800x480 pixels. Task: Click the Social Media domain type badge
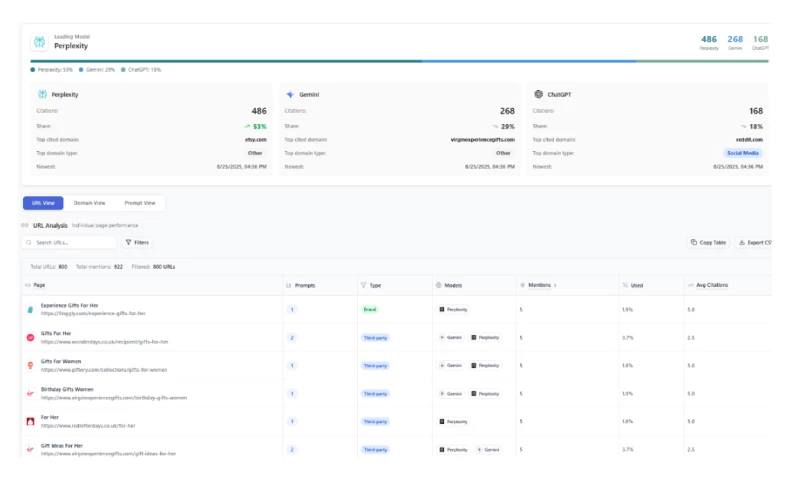743,153
